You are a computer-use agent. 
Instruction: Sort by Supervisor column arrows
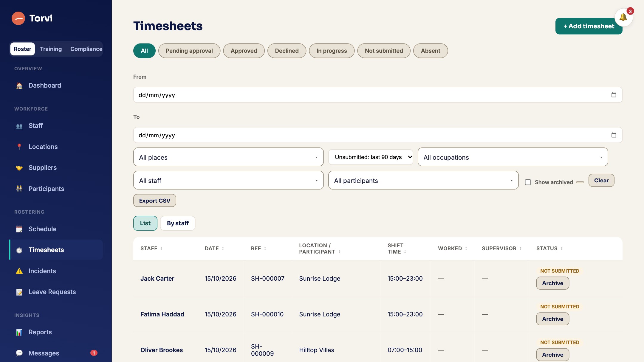coord(520,248)
